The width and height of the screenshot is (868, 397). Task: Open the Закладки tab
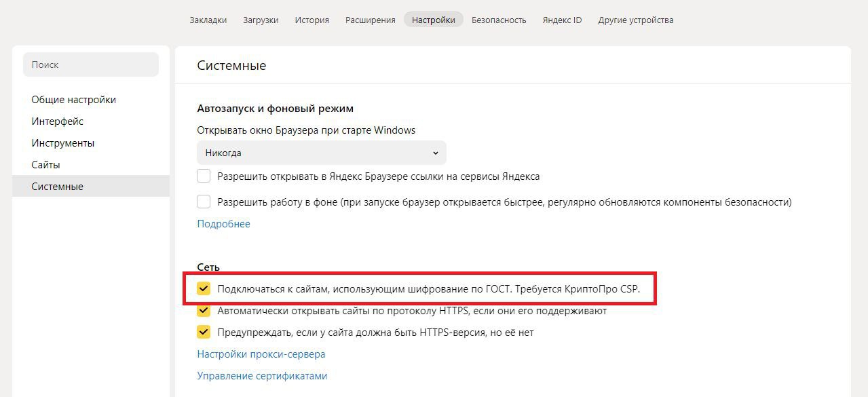point(208,20)
